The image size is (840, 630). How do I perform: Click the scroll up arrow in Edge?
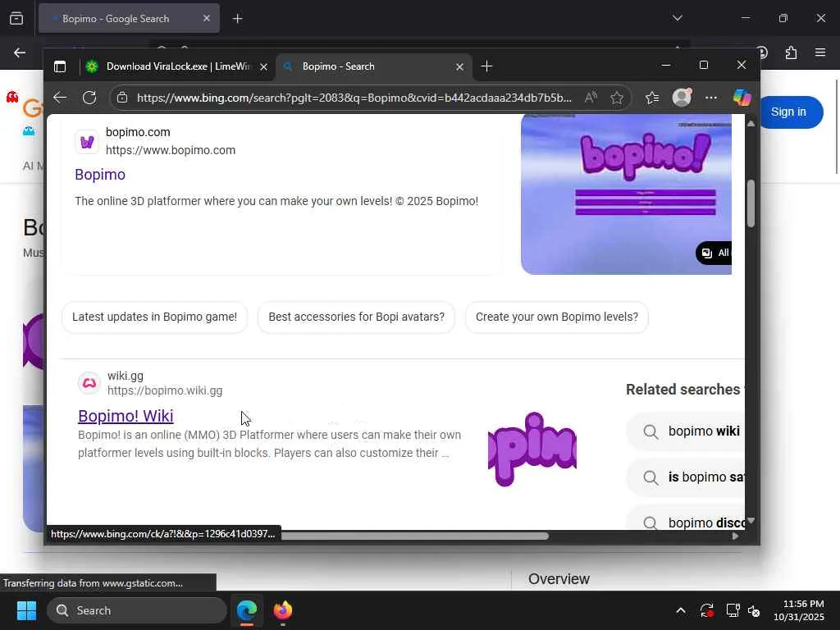(751, 123)
